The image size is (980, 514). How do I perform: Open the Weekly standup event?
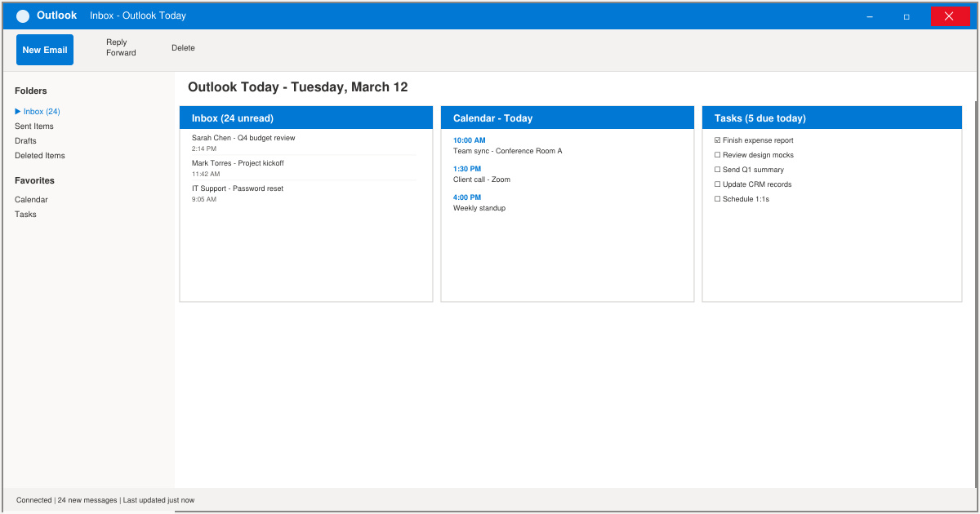(479, 208)
